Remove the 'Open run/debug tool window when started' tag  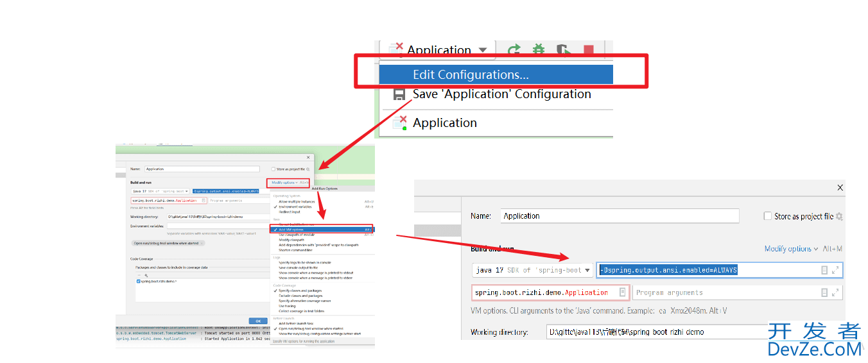coord(202,243)
